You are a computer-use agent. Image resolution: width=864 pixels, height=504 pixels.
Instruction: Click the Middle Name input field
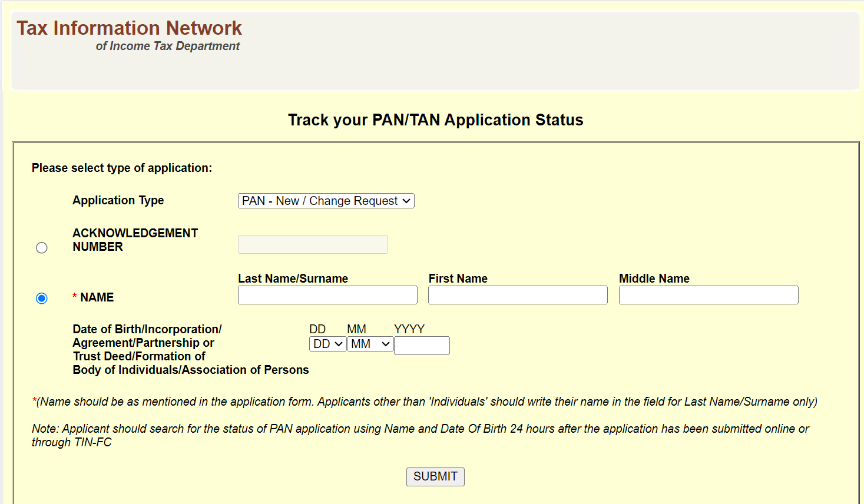click(x=708, y=294)
